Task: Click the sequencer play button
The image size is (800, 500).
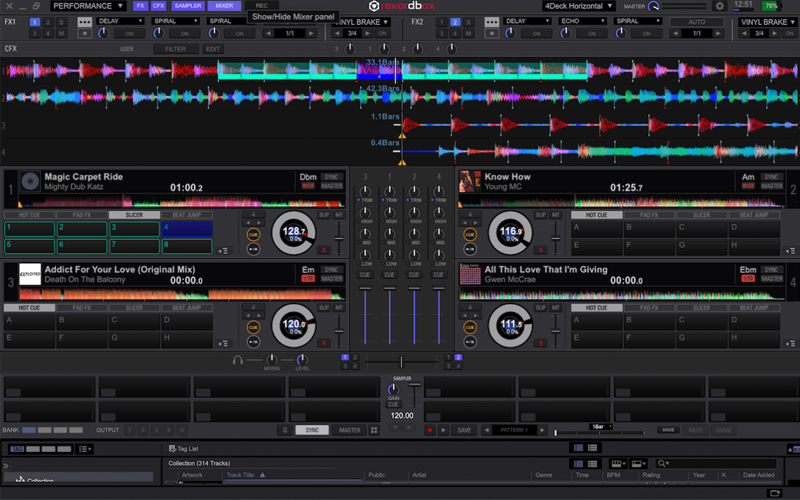Action: pyautogui.click(x=443, y=430)
